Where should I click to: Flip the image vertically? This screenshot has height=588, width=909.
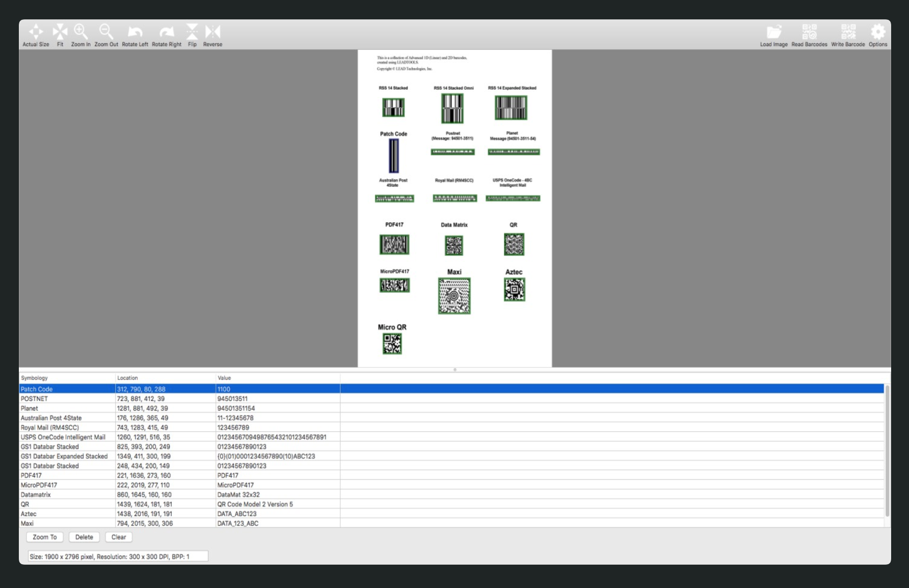(x=192, y=32)
